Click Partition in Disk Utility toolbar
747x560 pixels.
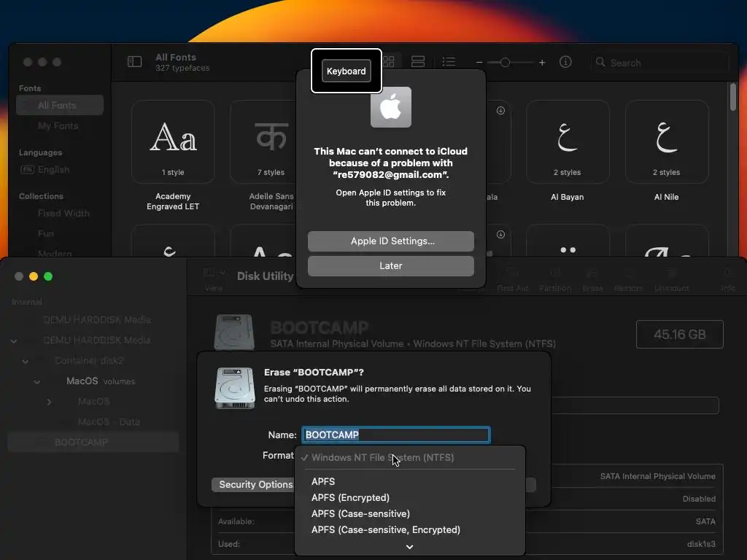555,279
